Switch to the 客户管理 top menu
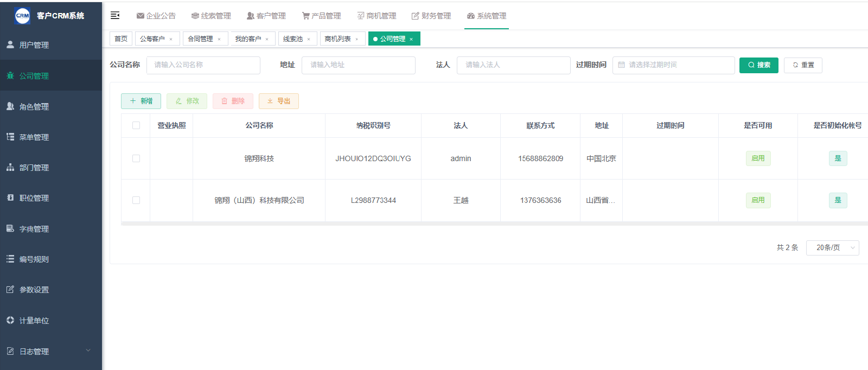 pos(266,16)
